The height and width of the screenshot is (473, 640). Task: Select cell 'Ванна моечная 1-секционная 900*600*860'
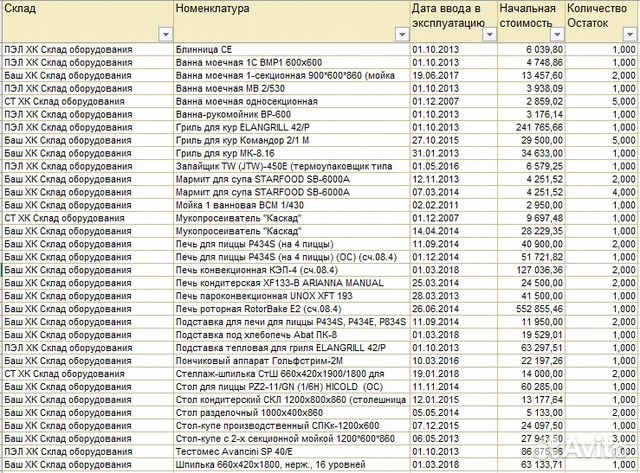coord(292,76)
